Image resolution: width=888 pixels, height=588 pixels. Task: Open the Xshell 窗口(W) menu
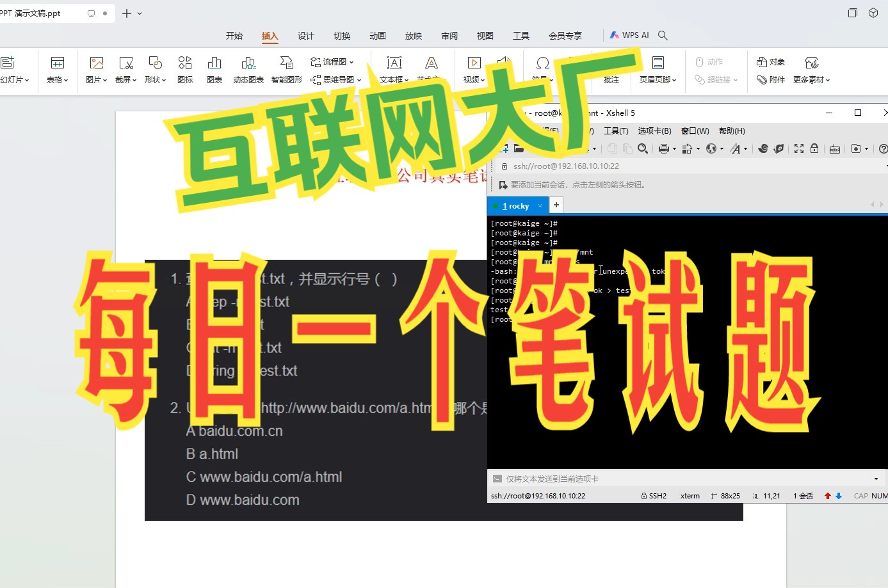tap(695, 131)
